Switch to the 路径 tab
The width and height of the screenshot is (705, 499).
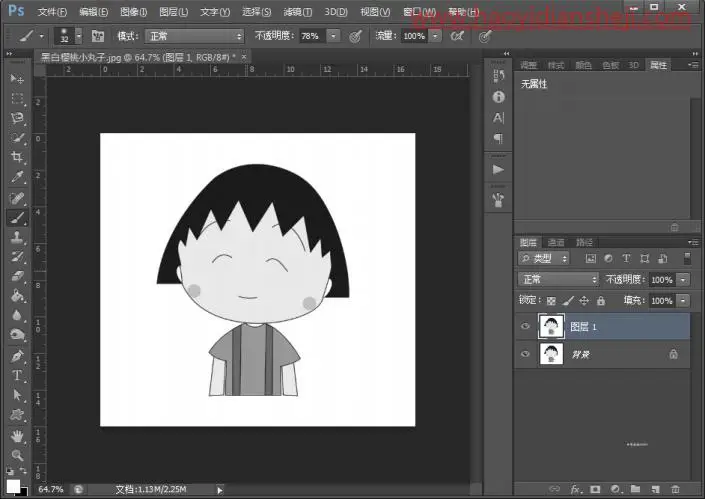[x=584, y=242]
